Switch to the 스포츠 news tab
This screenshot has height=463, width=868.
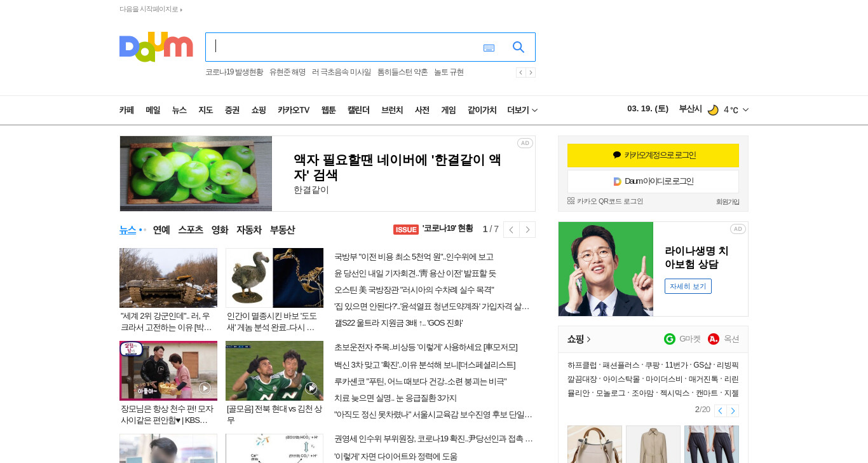191,230
